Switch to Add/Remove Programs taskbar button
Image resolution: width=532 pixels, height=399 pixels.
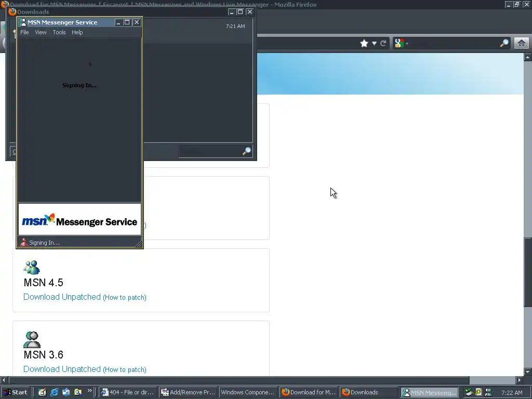tap(188, 392)
